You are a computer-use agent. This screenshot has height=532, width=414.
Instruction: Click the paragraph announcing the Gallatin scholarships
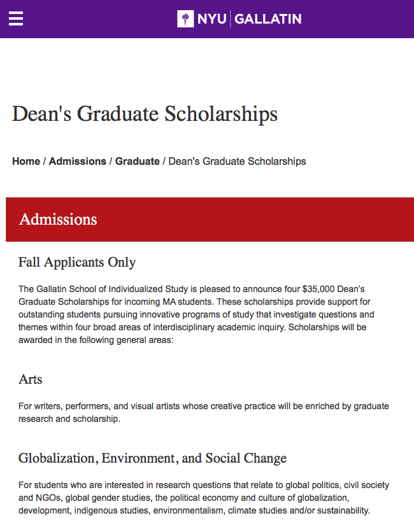coord(197,314)
